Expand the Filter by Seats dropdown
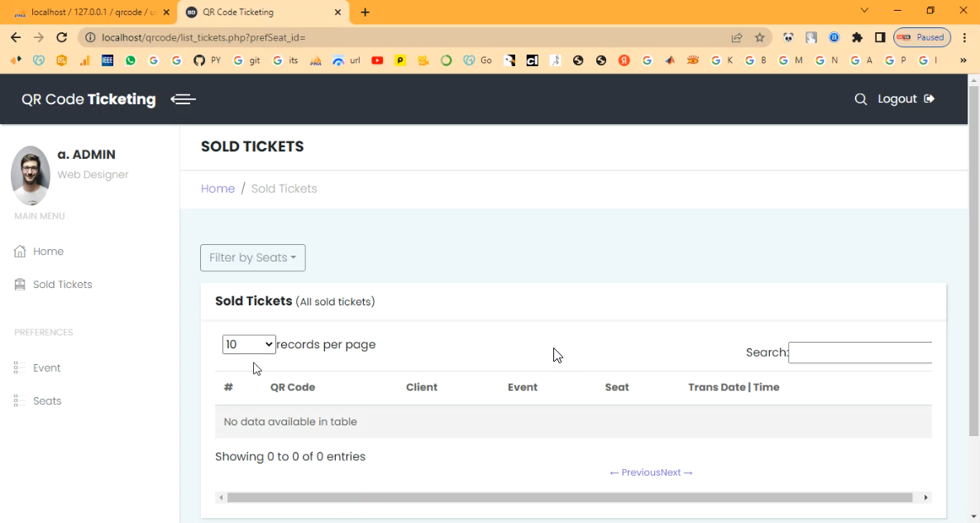The height and width of the screenshot is (523, 980). 252,258
